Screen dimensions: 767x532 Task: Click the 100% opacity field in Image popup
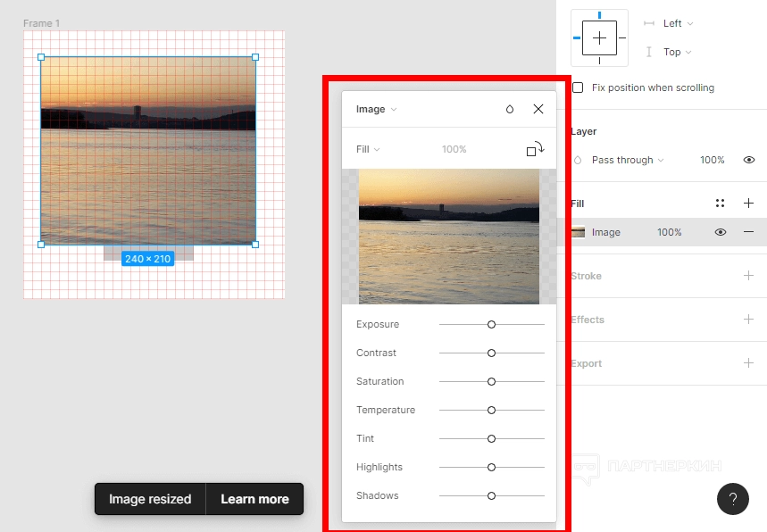(454, 149)
